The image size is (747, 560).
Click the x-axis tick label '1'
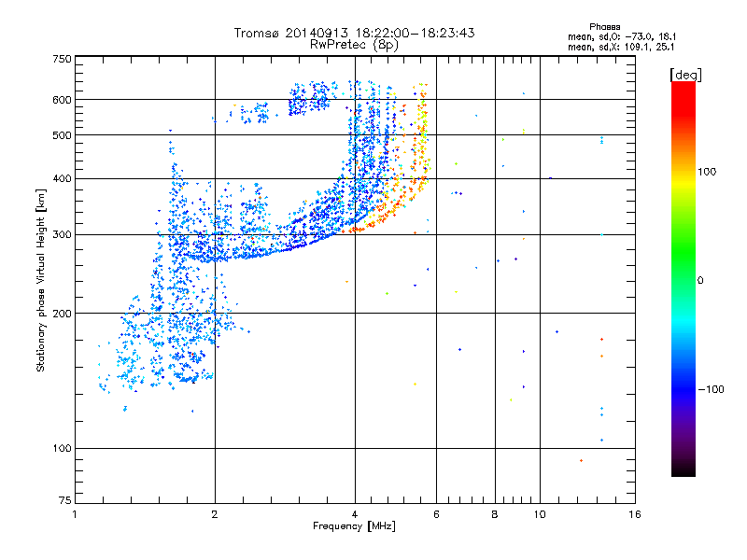75,514
